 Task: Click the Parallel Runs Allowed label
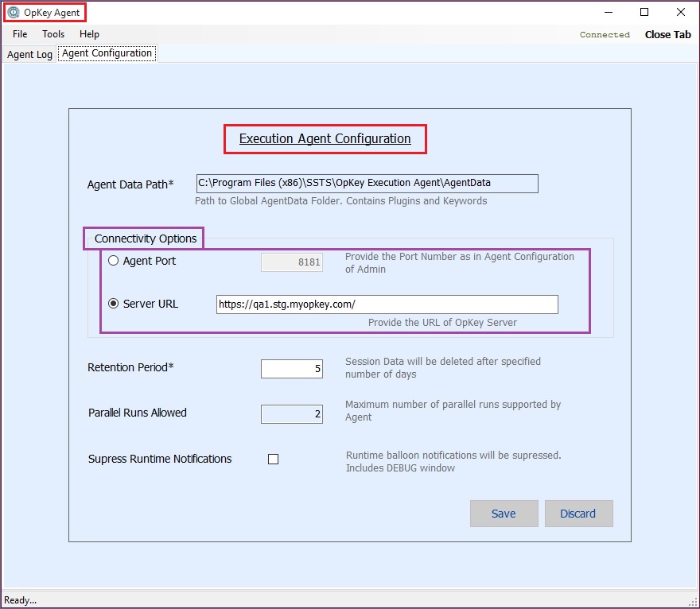[x=137, y=413]
